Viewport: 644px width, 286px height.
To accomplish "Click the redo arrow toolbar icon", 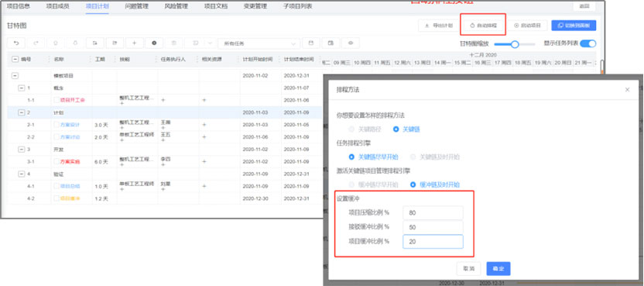I will point(36,43).
